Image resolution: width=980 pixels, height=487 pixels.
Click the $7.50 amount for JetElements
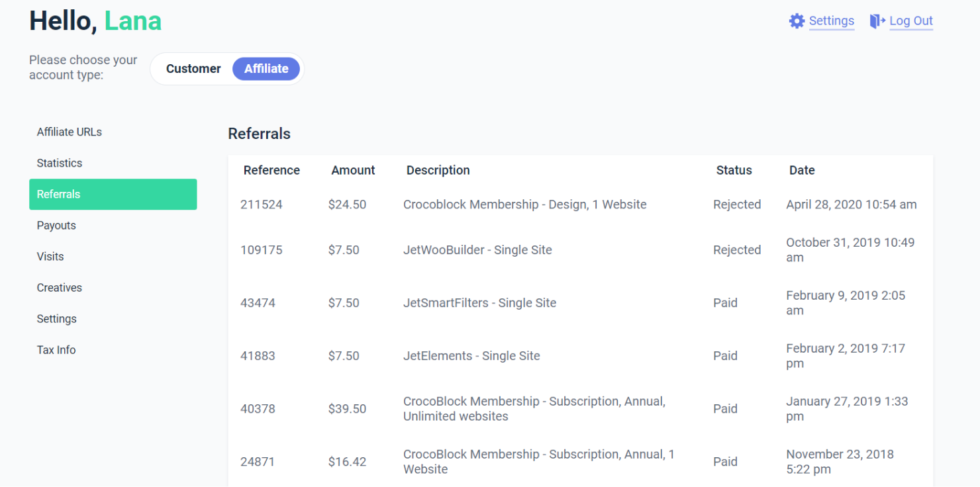[344, 356]
